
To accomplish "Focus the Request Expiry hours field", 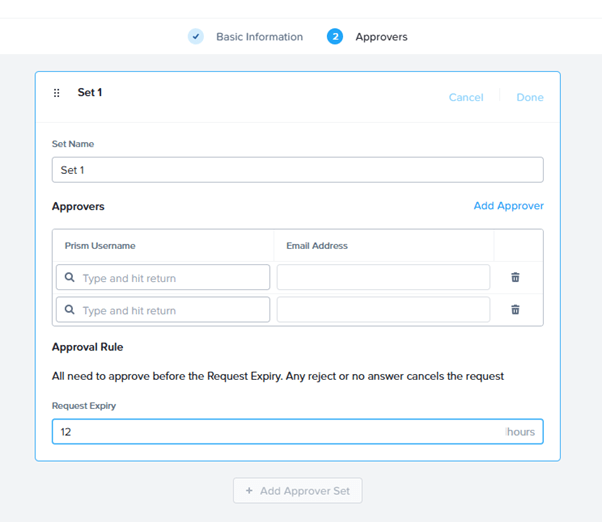I will 280,432.
